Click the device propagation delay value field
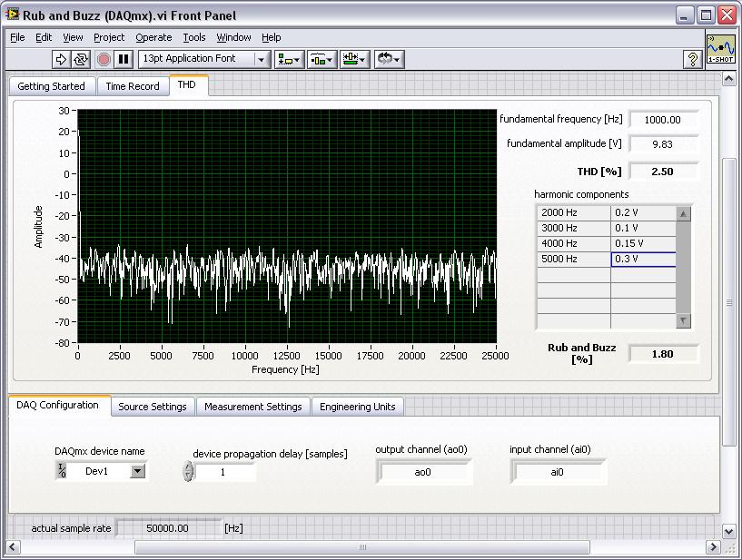The image size is (742, 560). (x=225, y=472)
